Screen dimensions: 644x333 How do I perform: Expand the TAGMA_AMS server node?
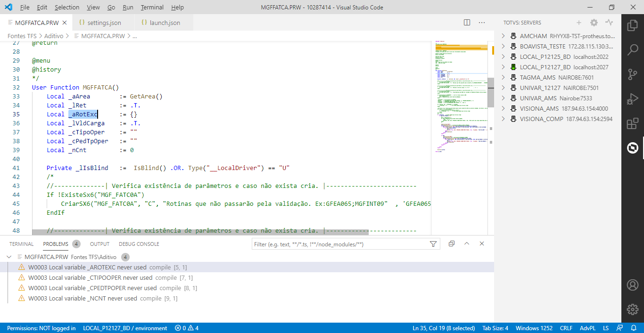pos(504,78)
